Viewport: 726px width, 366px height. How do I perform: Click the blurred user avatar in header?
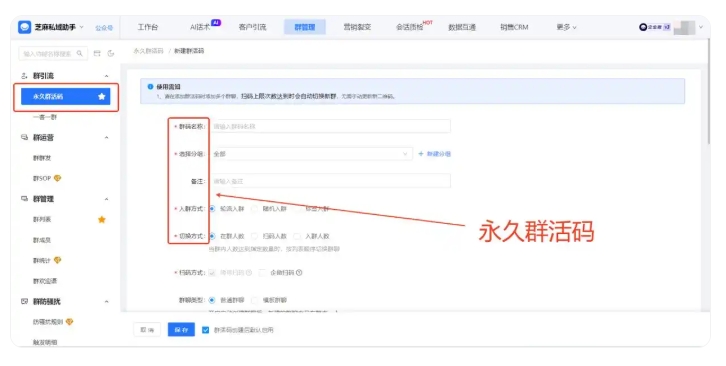[684, 27]
